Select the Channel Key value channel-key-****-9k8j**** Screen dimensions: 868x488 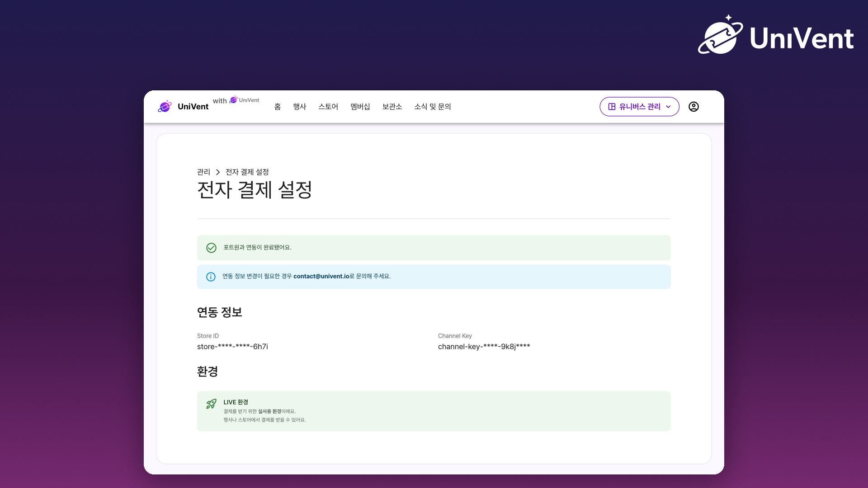click(484, 347)
